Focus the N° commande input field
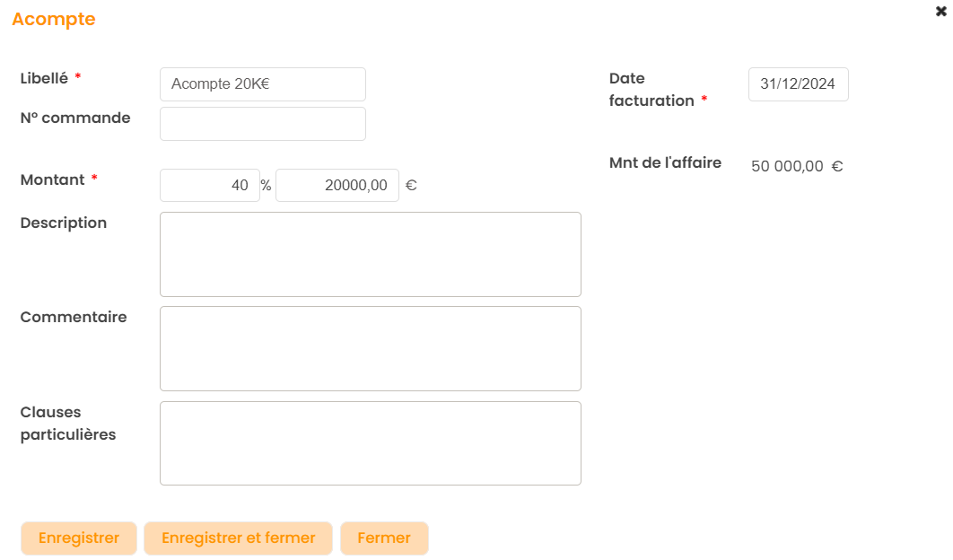The width and height of the screenshot is (953, 560). pyautogui.click(x=262, y=124)
